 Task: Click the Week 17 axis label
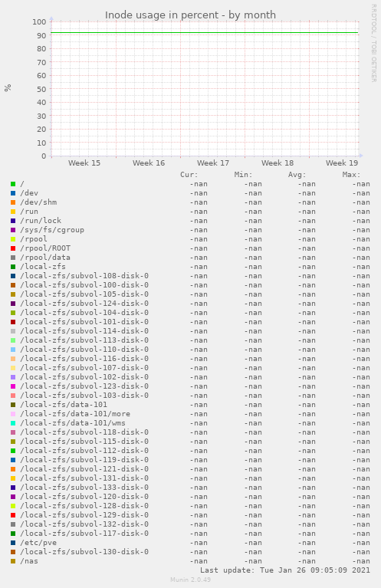coord(213,163)
